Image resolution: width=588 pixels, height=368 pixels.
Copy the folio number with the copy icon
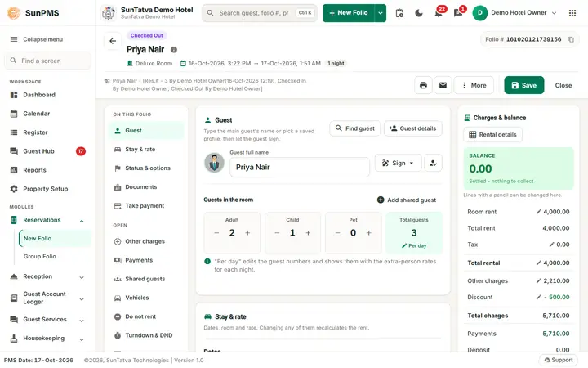coord(571,39)
